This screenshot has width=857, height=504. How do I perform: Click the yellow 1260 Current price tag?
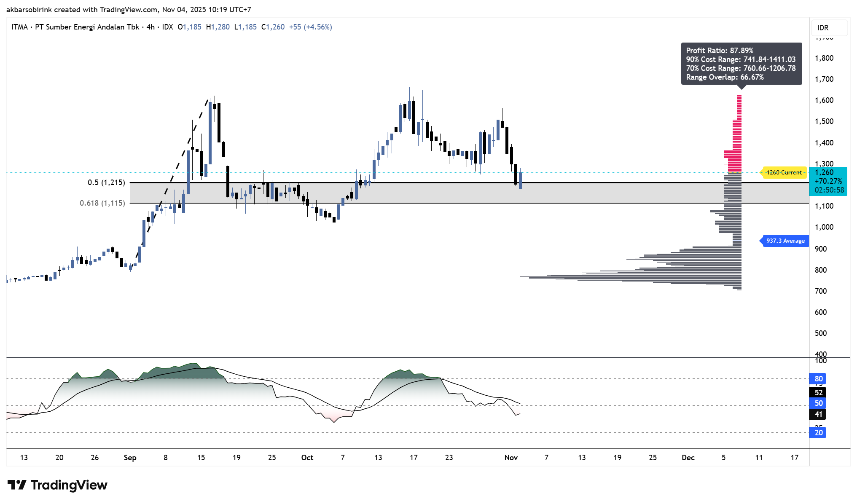(784, 172)
